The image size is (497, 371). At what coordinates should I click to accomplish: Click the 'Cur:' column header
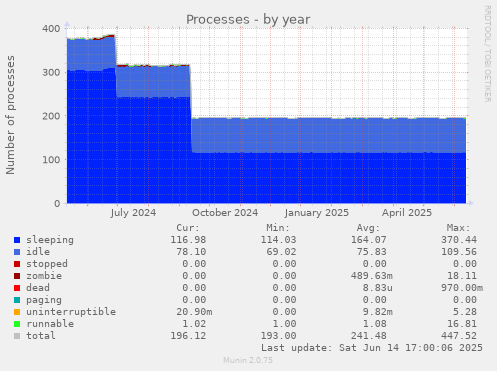click(188, 228)
